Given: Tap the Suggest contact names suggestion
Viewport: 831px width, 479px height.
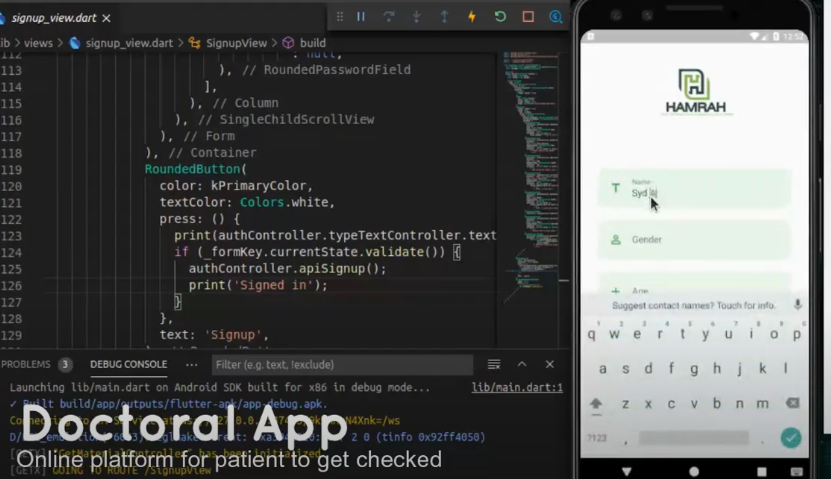Looking at the screenshot, I should [x=693, y=305].
